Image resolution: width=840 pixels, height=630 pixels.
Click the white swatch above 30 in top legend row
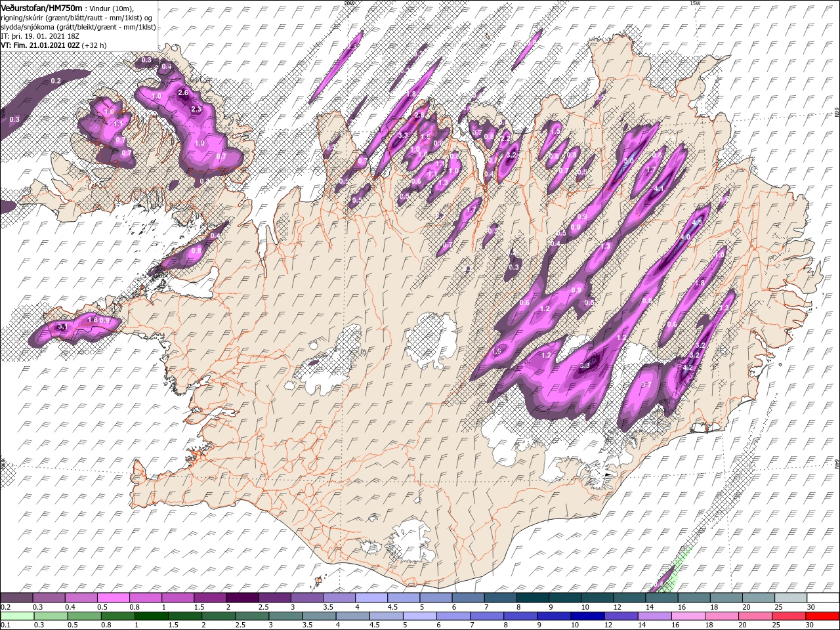tap(824, 598)
